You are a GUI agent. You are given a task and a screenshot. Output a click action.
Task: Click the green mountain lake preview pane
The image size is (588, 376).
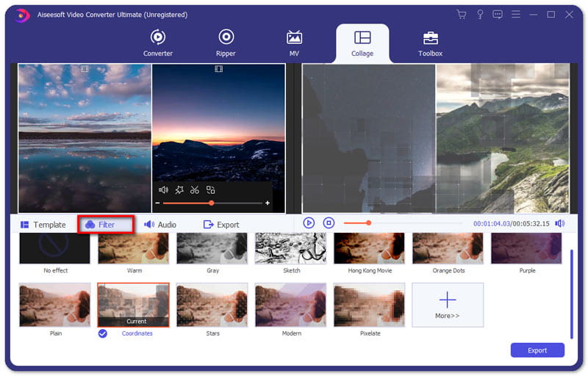pos(503,138)
